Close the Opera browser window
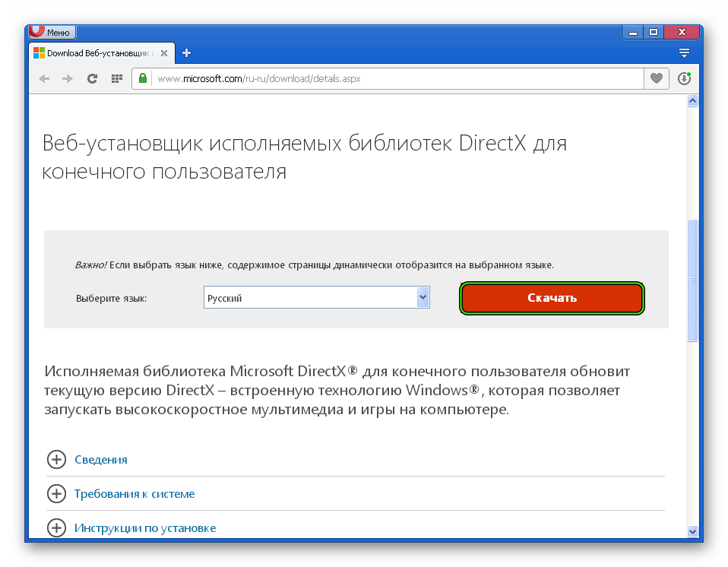The height and width of the screenshot is (567, 728). (682, 33)
